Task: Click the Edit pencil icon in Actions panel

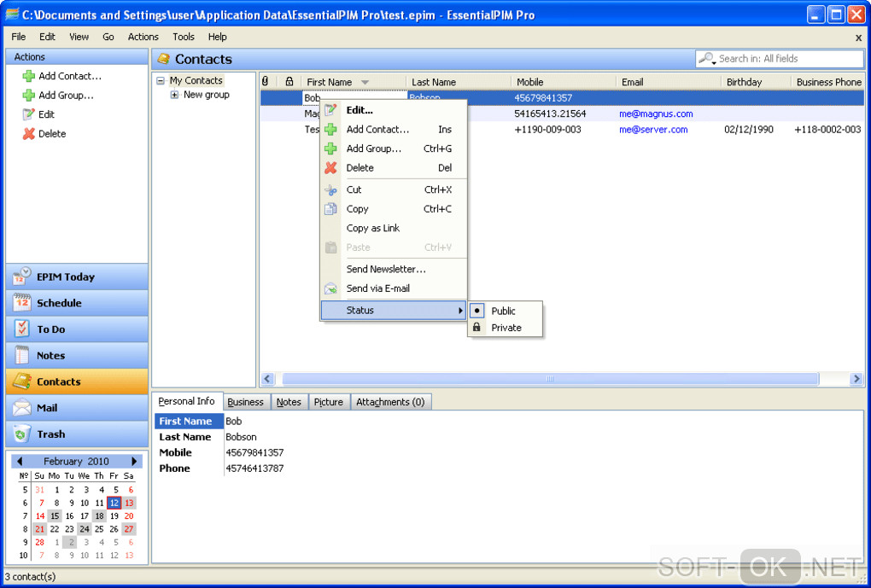Action: point(28,114)
